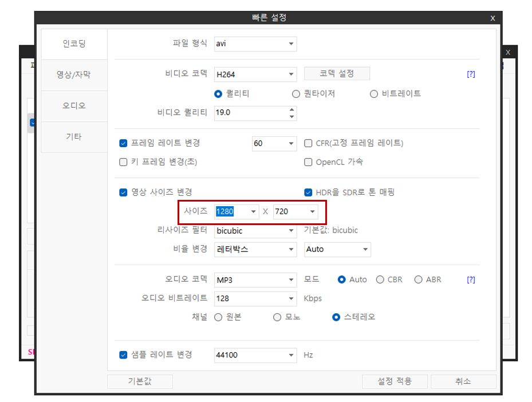Enable CFR fixed frame rate
532x402 pixels.
[308, 143]
